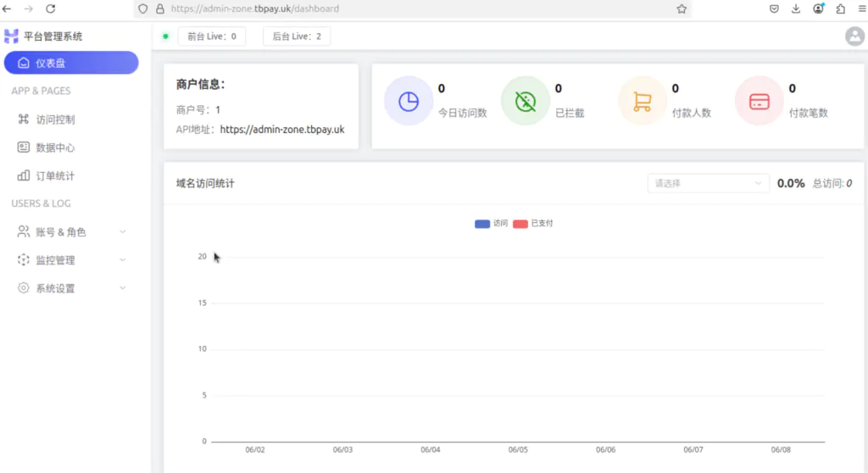Click the padlock site security icon
The image size is (868, 473).
160,8
